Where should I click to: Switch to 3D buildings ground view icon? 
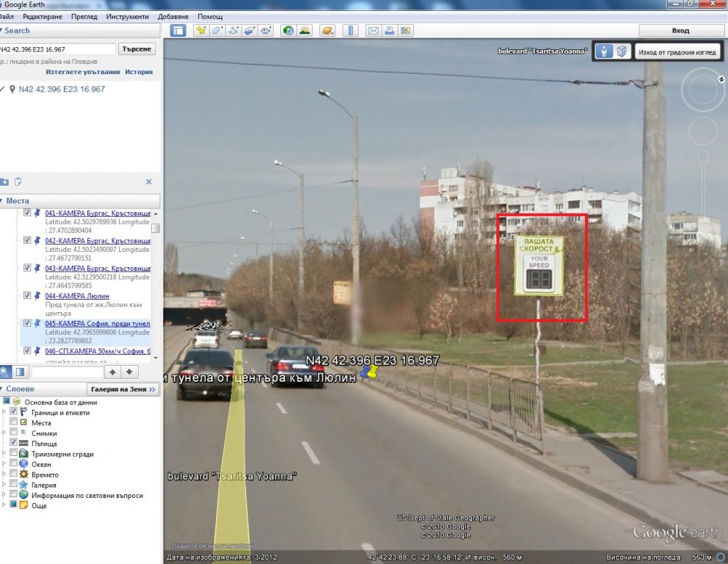[x=621, y=52]
